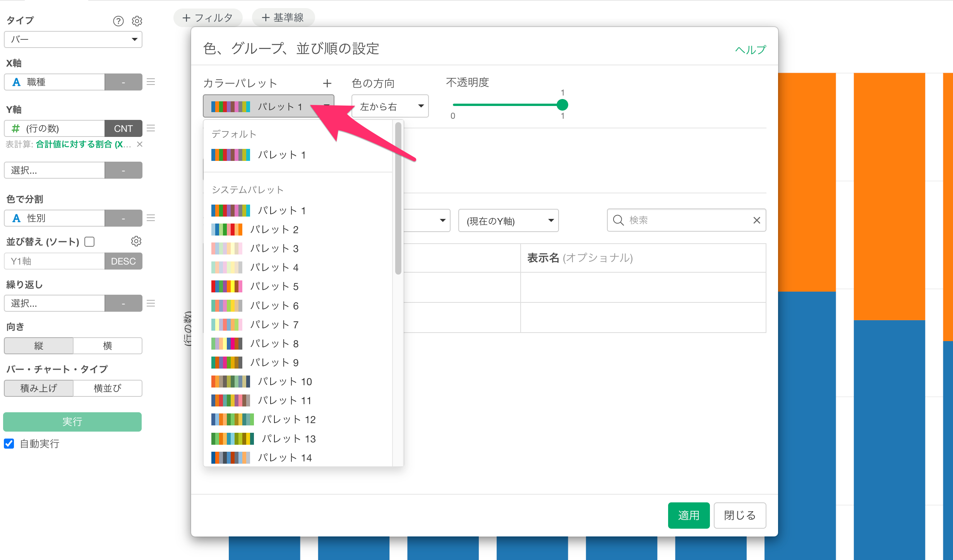Screen dimensions: 953x560
Task: Add new color palette with plus icon
Action: tap(327, 83)
